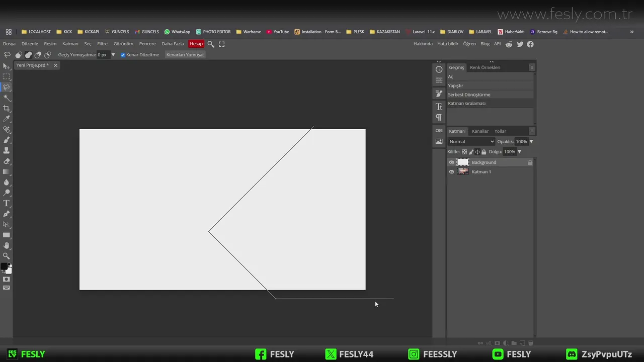Open the history panel options menu
This screenshot has width=644, height=362.
pyautogui.click(x=532, y=67)
